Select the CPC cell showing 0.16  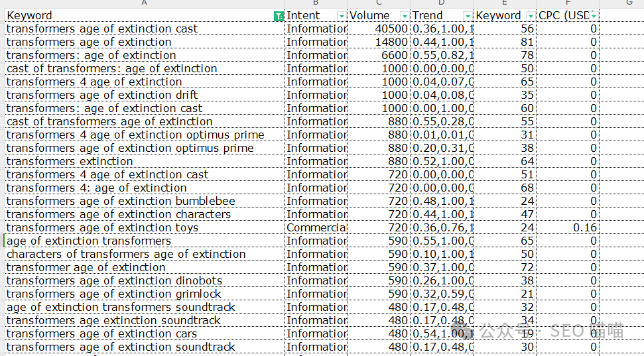click(568, 227)
